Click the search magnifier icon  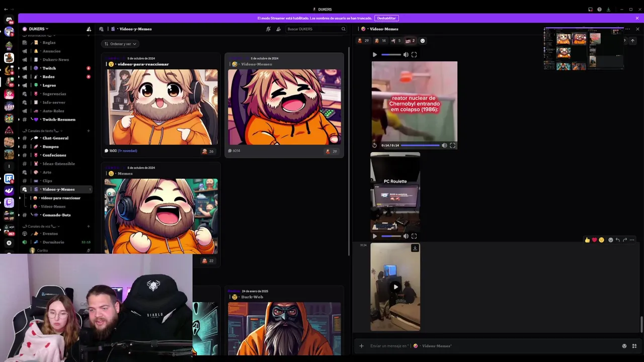click(343, 29)
